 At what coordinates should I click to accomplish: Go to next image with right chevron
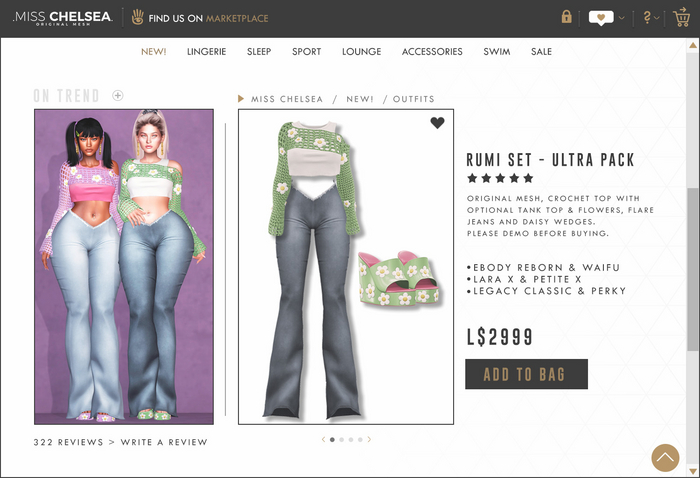click(x=369, y=440)
